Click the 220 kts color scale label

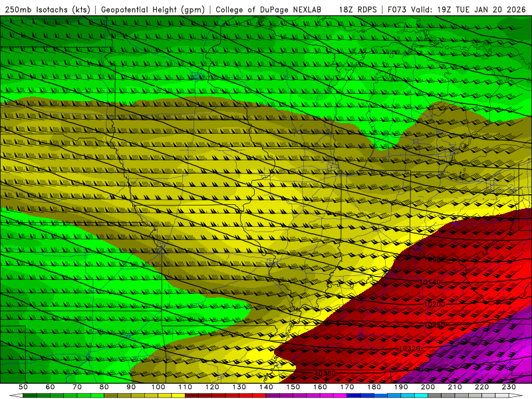[x=481, y=387]
